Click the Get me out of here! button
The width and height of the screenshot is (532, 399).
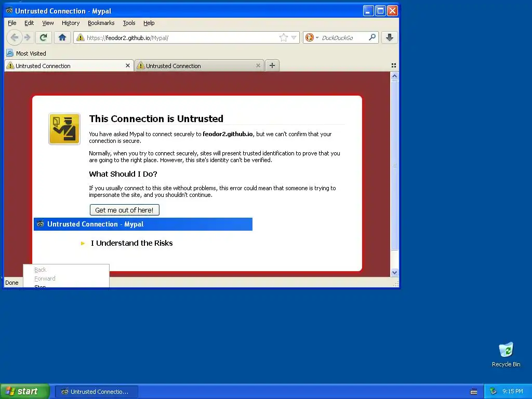pyautogui.click(x=125, y=210)
